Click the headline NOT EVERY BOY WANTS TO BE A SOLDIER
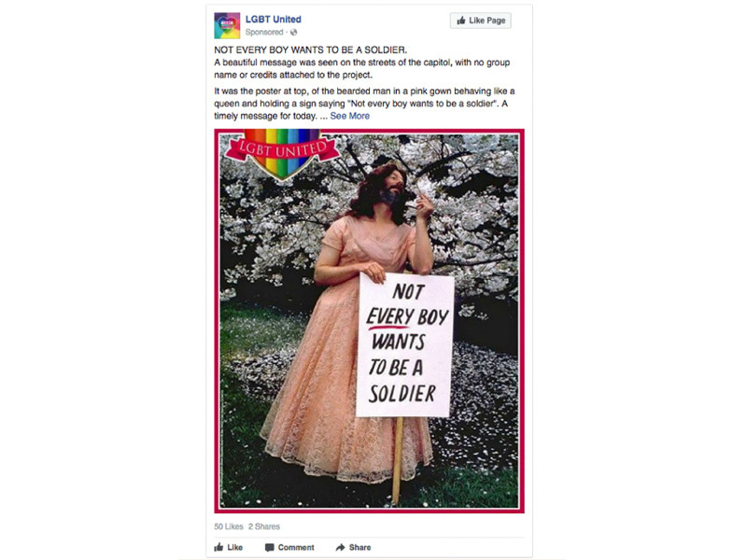Image resolution: width=747 pixels, height=560 pixels. (311, 50)
